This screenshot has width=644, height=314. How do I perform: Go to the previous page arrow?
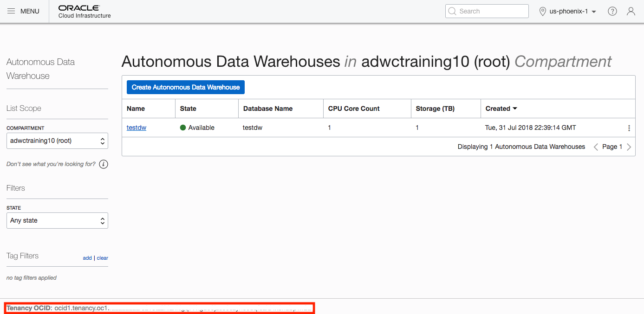596,147
